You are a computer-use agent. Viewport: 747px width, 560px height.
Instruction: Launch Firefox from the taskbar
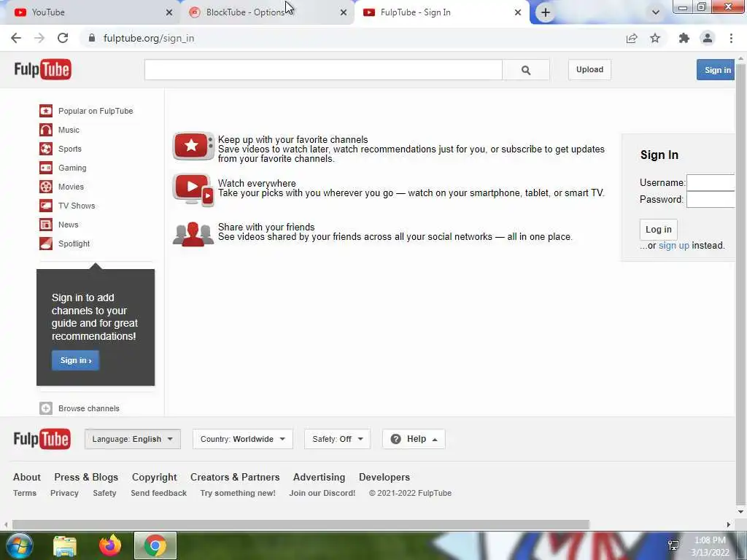(x=110, y=545)
